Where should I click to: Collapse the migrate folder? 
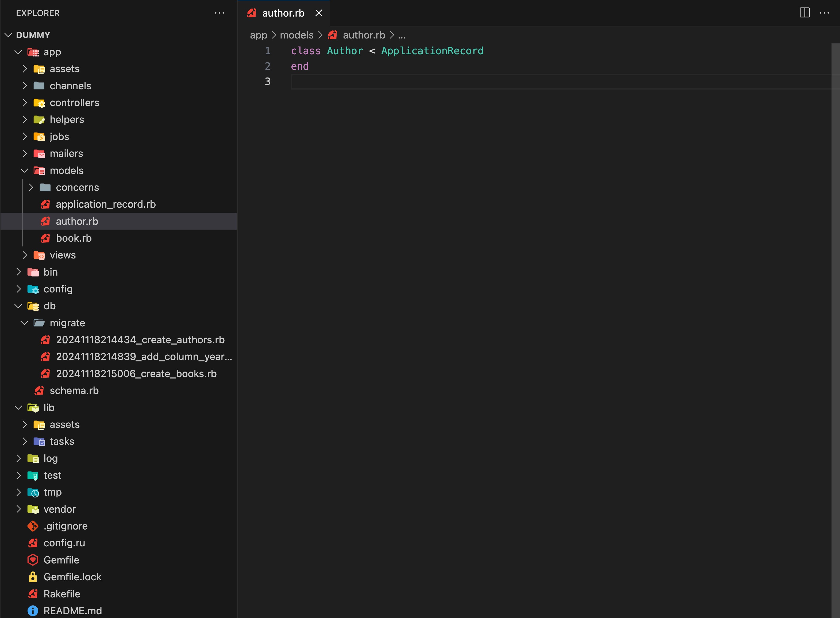pos(25,323)
